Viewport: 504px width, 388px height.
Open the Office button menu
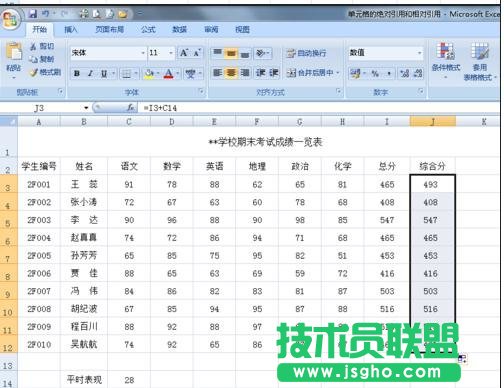(x=11, y=19)
